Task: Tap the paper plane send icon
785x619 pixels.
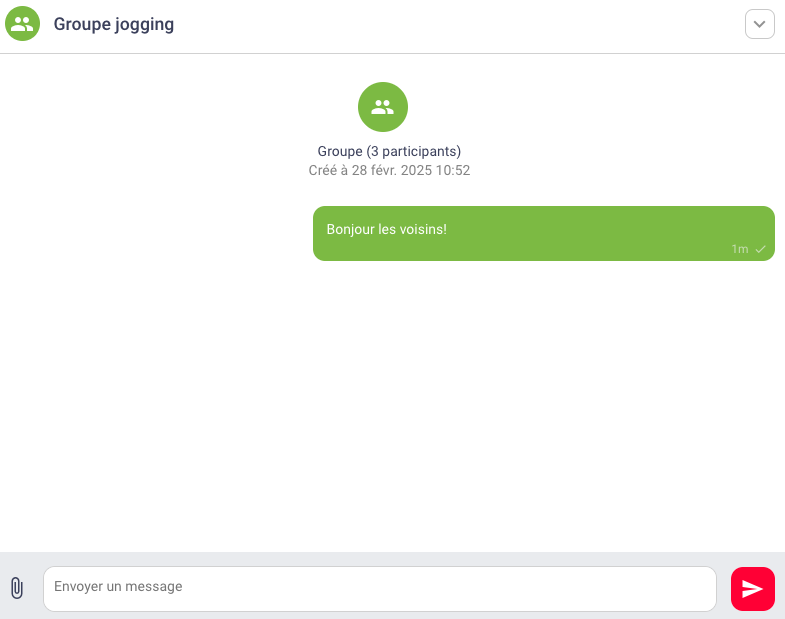Action: [x=752, y=589]
